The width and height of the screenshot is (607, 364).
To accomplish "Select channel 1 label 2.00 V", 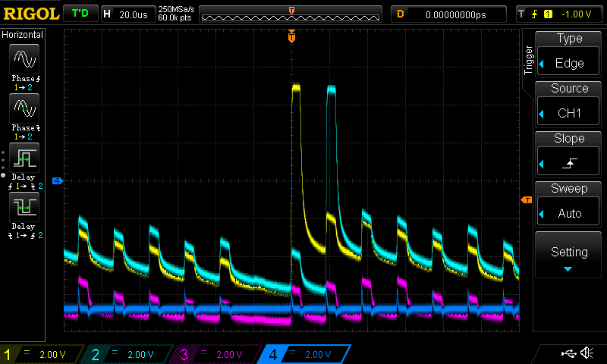I will (x=42, y=354).
